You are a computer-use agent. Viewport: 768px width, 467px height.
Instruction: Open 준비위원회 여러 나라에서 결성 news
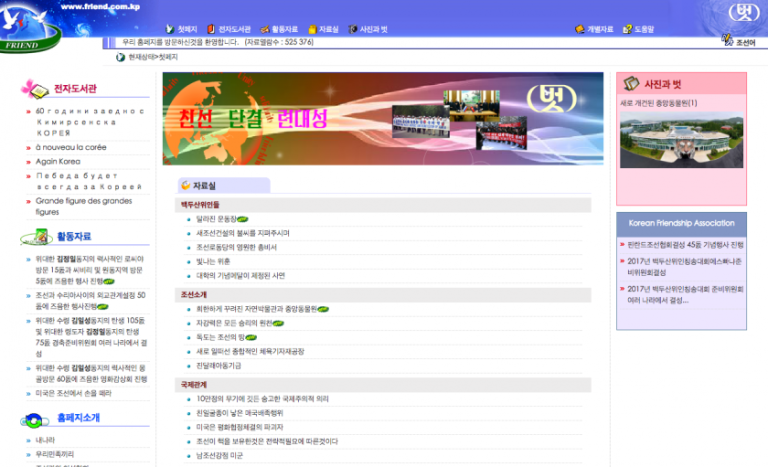point(685,295)
